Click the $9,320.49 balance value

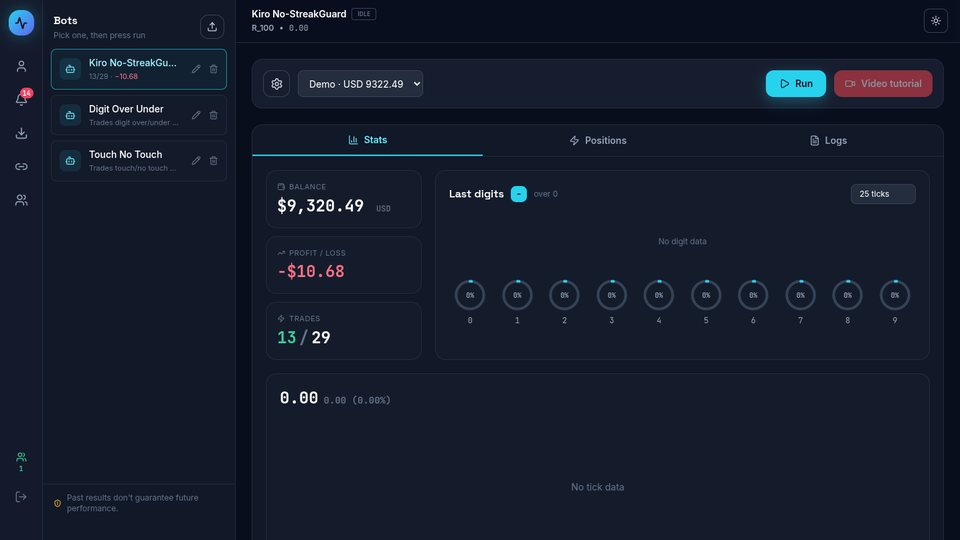tap(320, 206)
